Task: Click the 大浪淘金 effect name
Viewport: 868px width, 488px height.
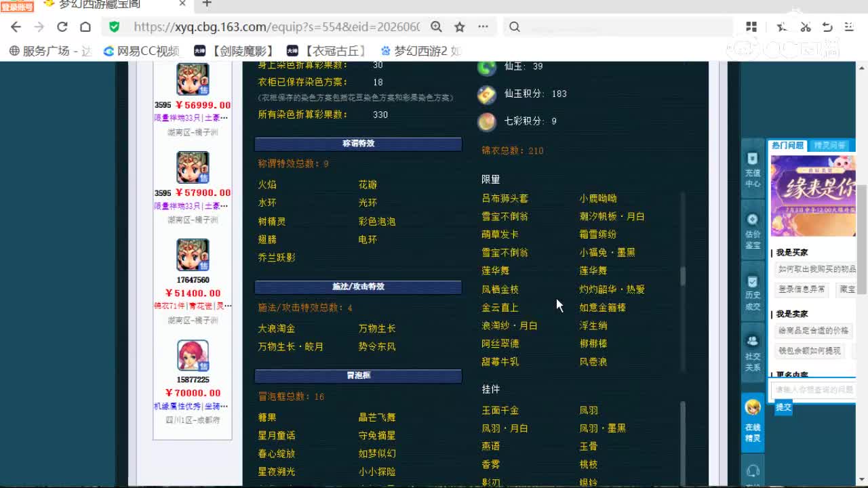Action: (x=276, y=329)
